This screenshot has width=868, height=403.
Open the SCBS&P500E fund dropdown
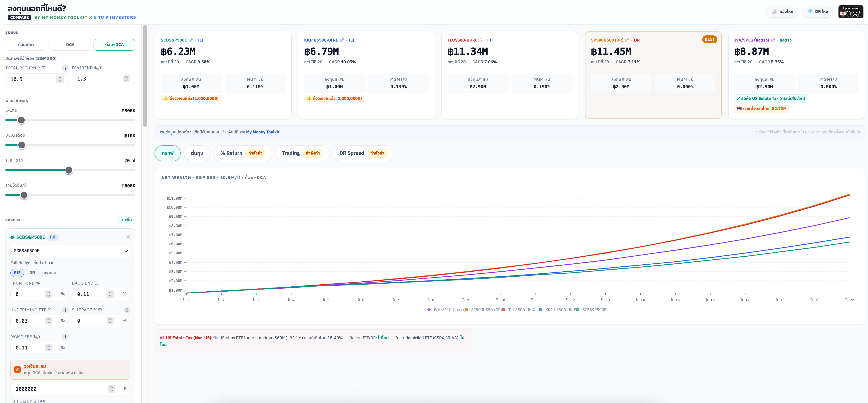70,251
